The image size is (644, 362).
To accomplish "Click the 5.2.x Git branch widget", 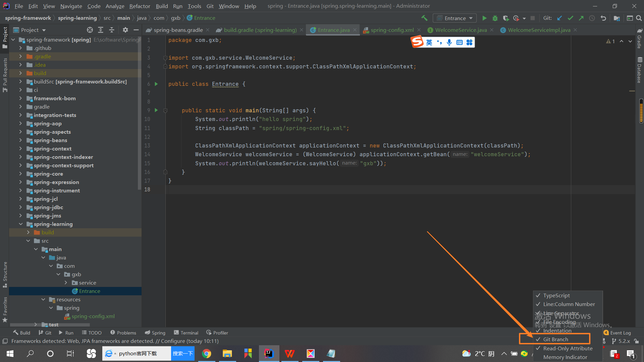I will (621, 341).
